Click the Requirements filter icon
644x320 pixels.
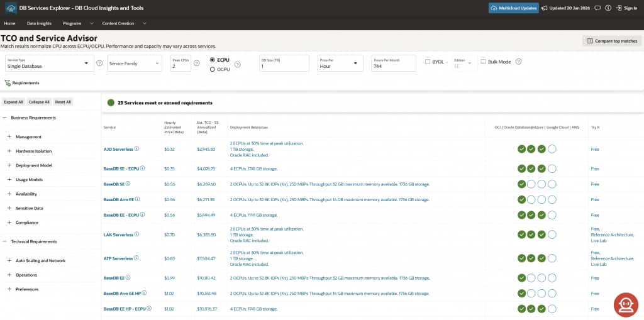click(x=8, y=83)
